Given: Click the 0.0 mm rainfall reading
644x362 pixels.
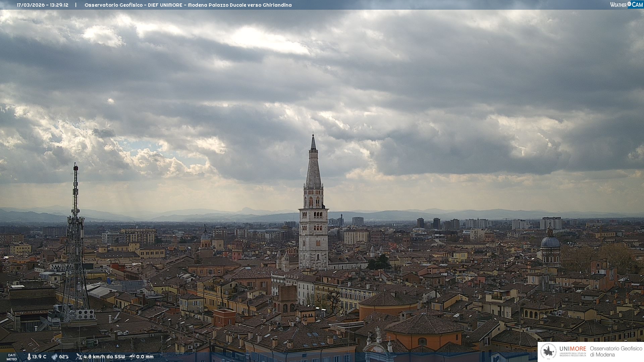Looking at the screenshot, I should 145,357.
